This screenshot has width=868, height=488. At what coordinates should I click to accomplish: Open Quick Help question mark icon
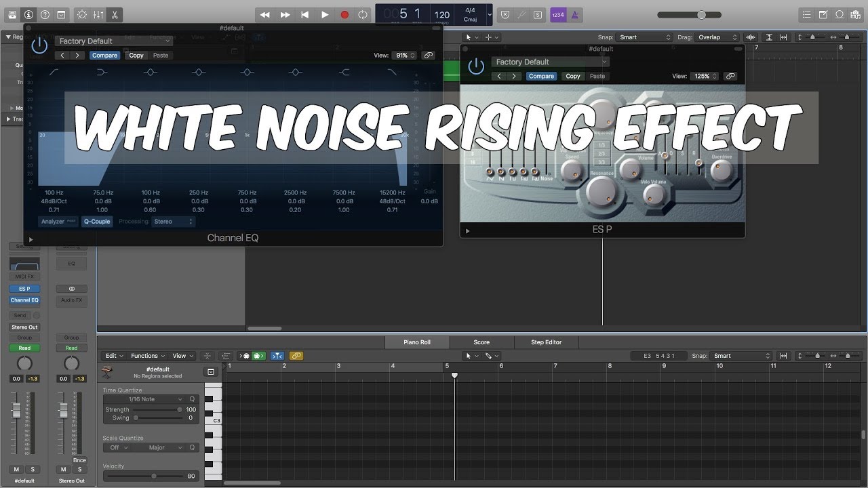[45, 14]
